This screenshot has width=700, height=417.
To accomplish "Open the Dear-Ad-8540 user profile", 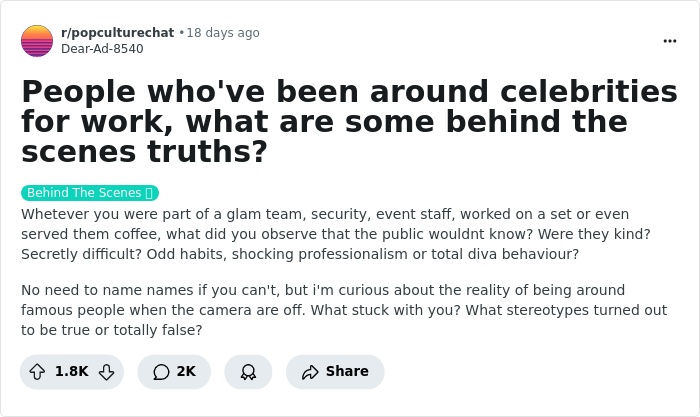I will (102, 48).
